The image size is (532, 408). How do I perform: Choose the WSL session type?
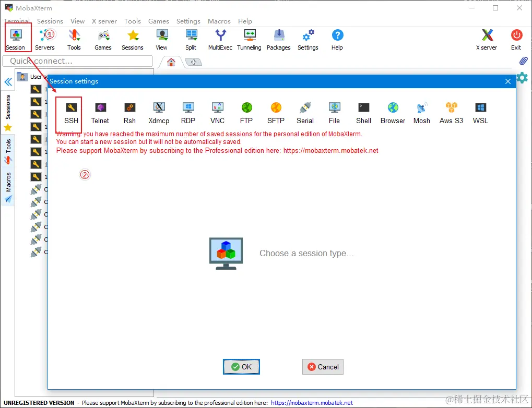point(480,113)
